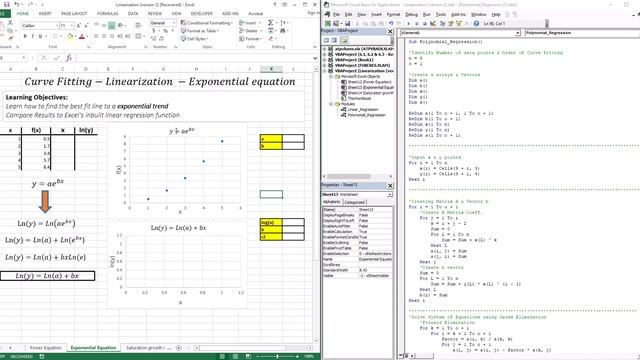Screen dimensions: 640x360
Task: Open the Sheet13 Worksheet dropdown in Properties panel
Action: point(390,195)
